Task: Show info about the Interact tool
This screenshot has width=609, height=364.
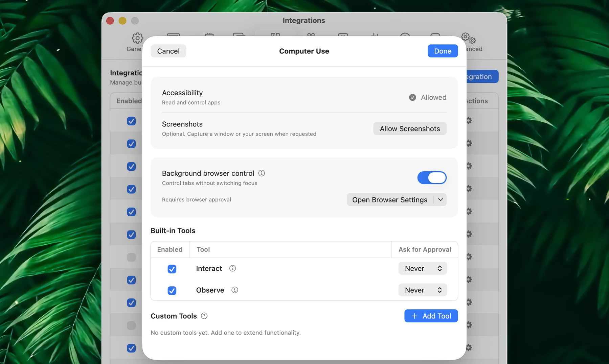Action: click(232, 268)
